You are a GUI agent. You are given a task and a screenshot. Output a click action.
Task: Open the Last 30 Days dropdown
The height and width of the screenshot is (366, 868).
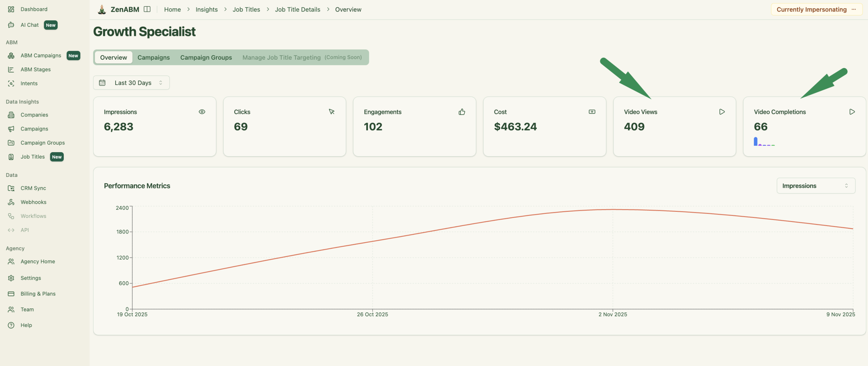click(133, 82)
